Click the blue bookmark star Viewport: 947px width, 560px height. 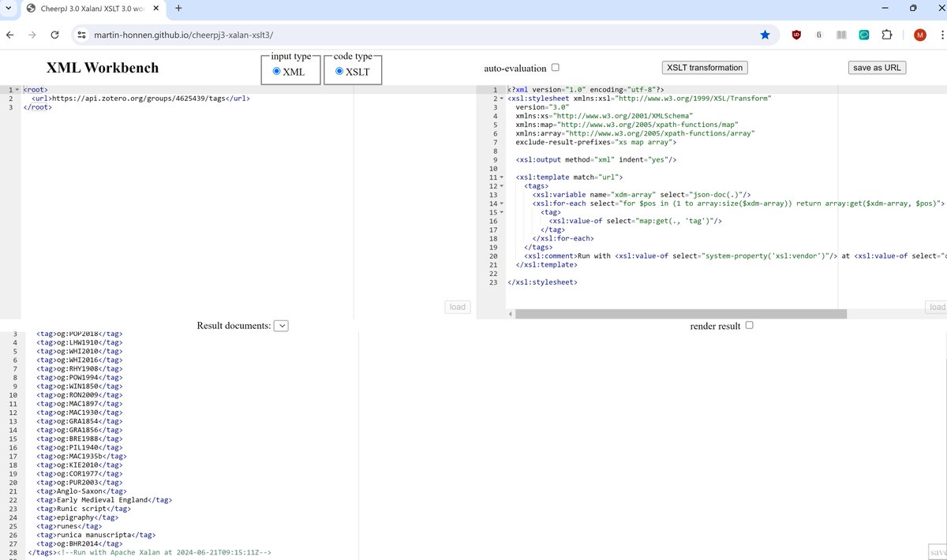pyautogui.click(x=765, y=35)
